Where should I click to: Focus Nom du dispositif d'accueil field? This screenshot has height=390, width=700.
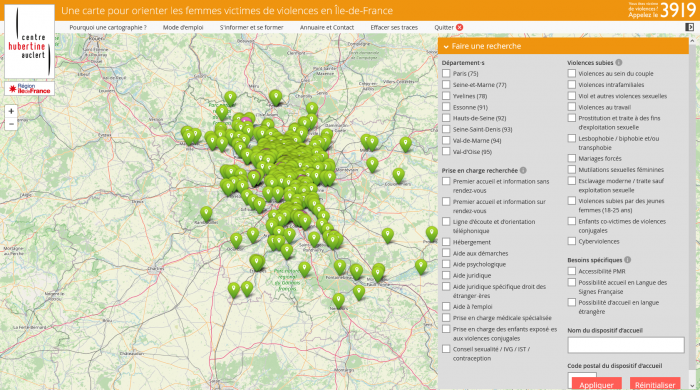pos(626,345)
